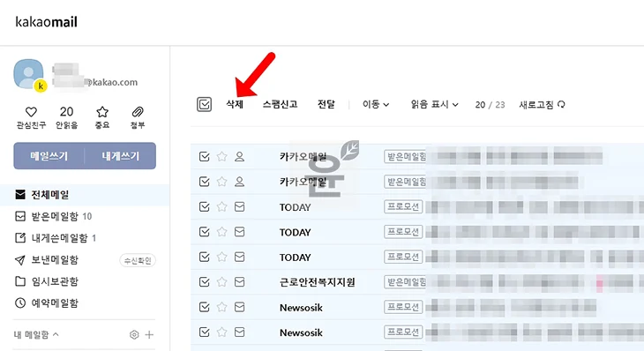
Task: Toggle the select-all checkbox in toolbar
Action: point(204,104)
